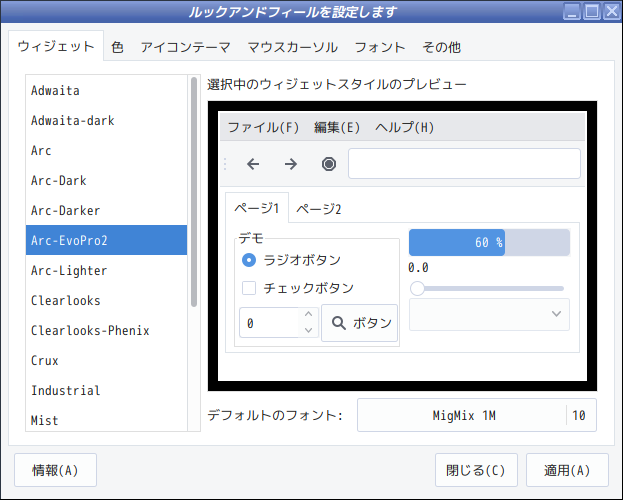623x500 pixels.
Task: Select the Arc-EvoPro2 theme
Action: pos(106,240)
